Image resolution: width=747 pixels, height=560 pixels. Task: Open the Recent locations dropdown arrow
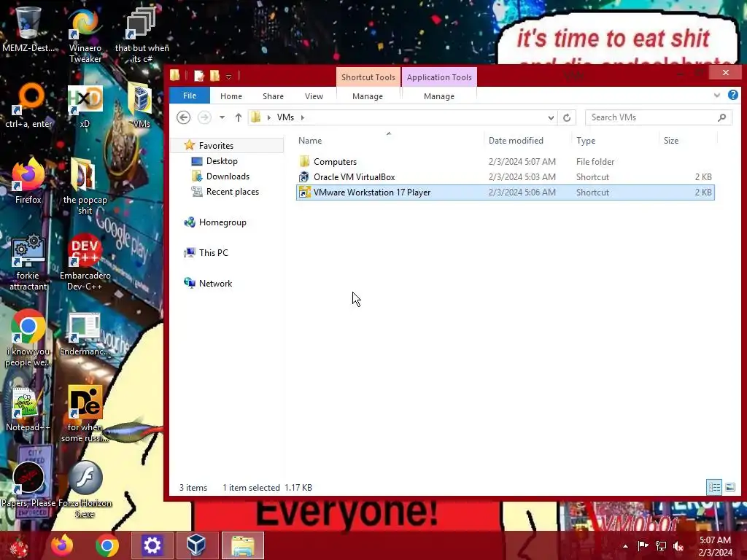tap(222, 117)
